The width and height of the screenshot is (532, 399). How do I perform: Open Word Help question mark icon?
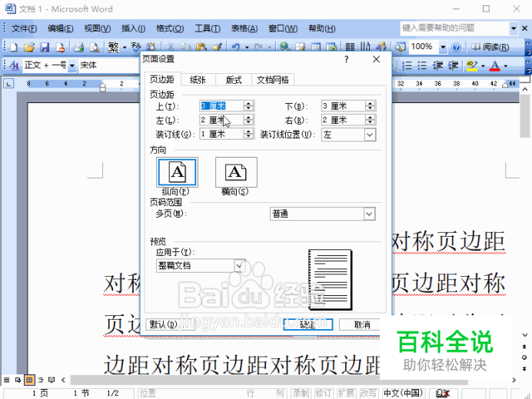pos(457,47)
